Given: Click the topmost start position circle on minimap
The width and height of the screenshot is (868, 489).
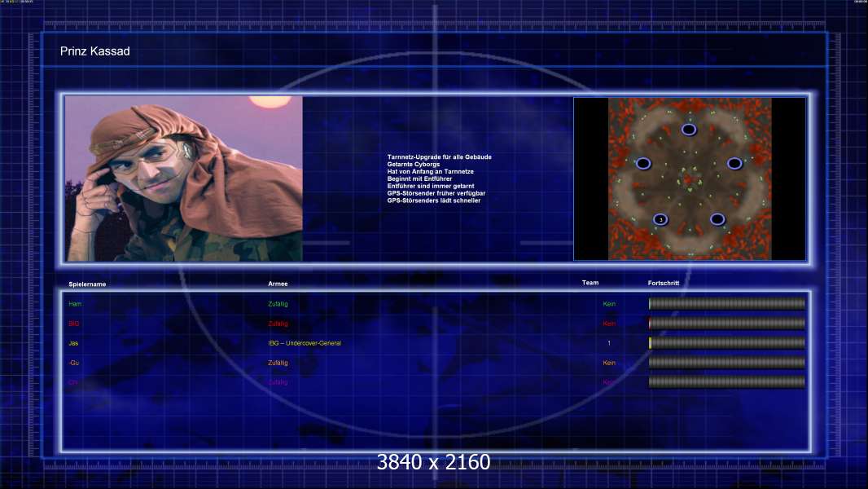Looking at the screenshot, I should 689,130.
